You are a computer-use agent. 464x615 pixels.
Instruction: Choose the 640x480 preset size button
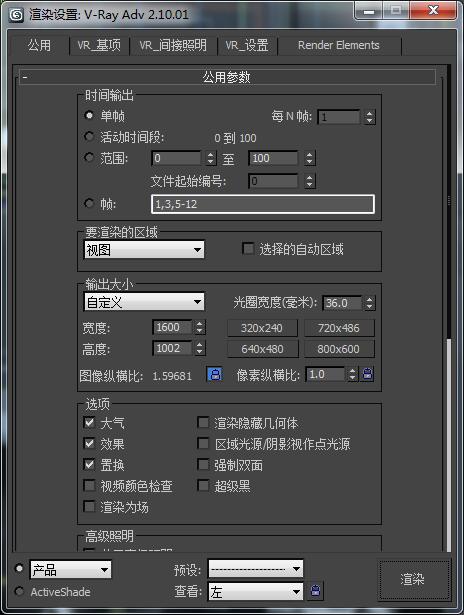(262, 349)
